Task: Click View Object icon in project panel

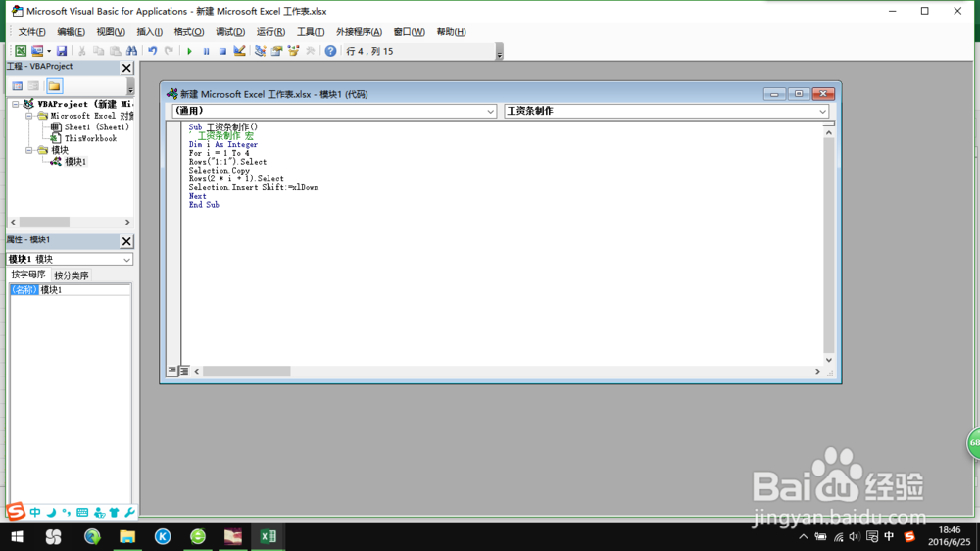Action: (33, 86)
